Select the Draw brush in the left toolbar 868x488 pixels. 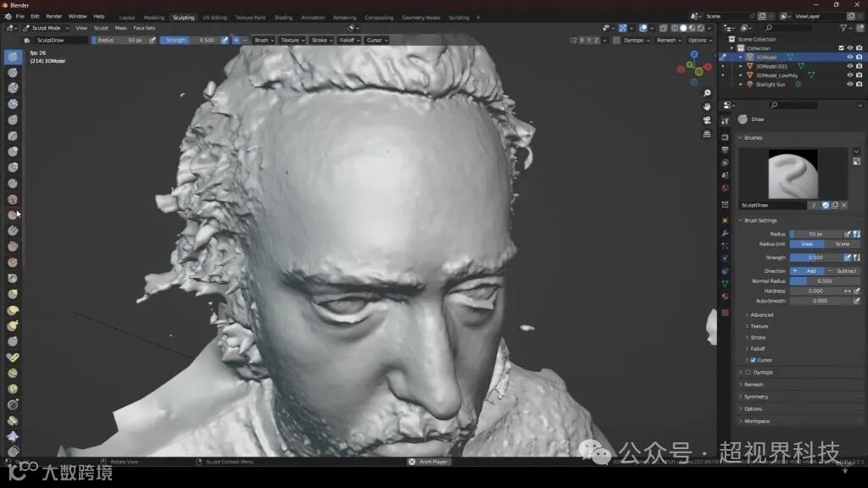(x=13, y=57)
